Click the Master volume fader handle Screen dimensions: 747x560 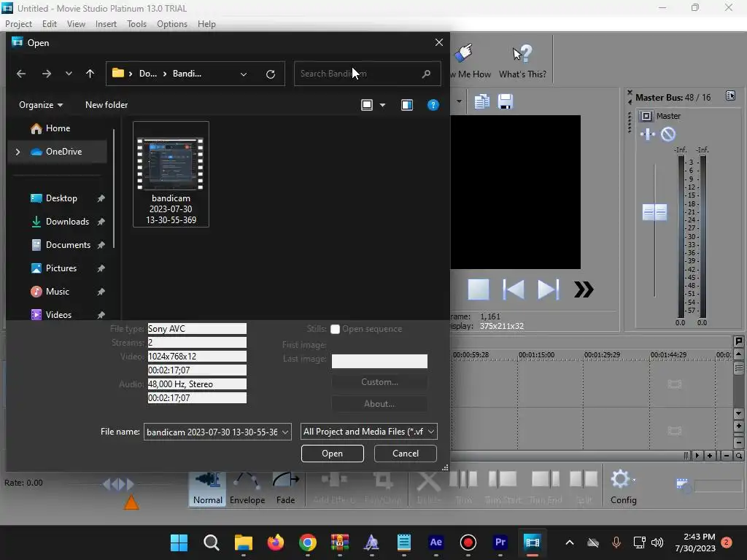[654, 212]
